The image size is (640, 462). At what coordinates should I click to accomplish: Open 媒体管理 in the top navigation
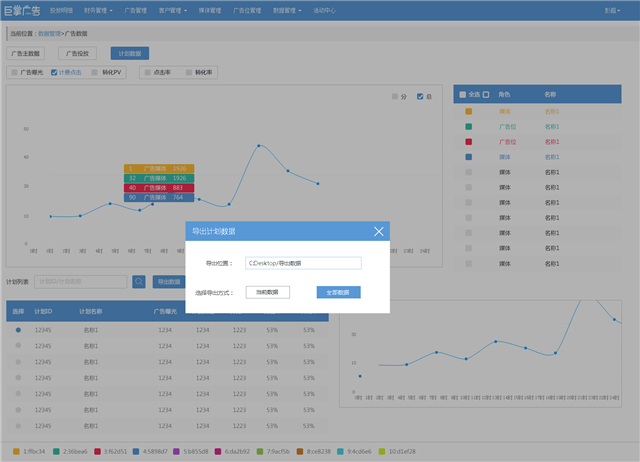pos(210,10)
